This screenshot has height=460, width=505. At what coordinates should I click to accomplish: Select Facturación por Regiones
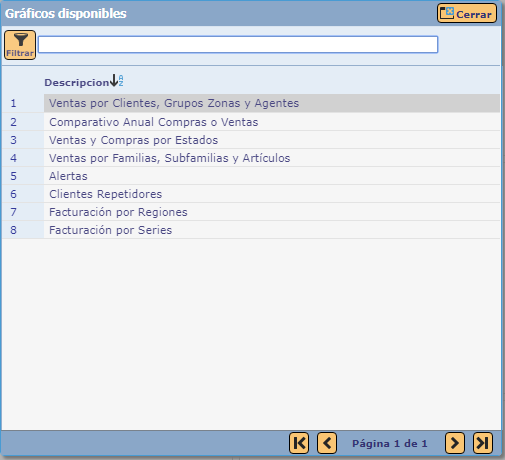click(272, 212)
